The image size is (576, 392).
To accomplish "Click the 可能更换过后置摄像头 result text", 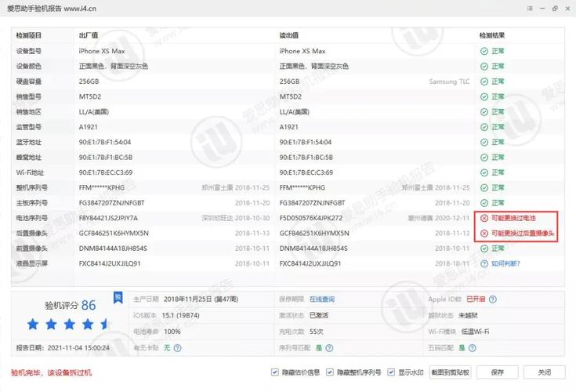I will point(523,234).
